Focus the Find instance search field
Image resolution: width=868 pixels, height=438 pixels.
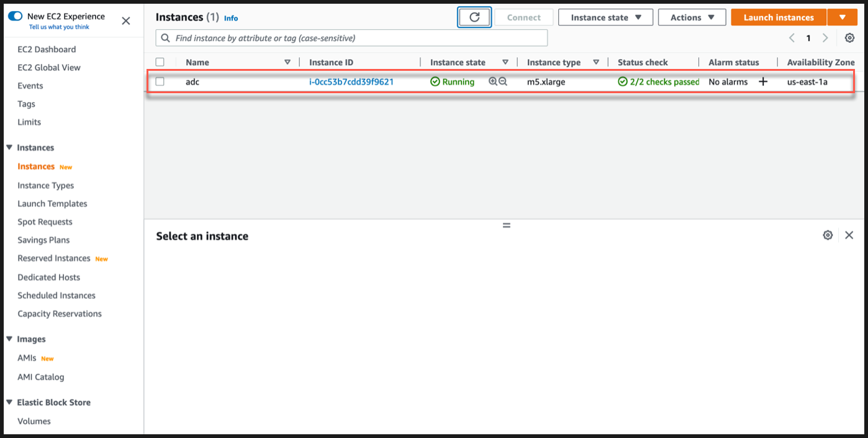coord(351,38)
